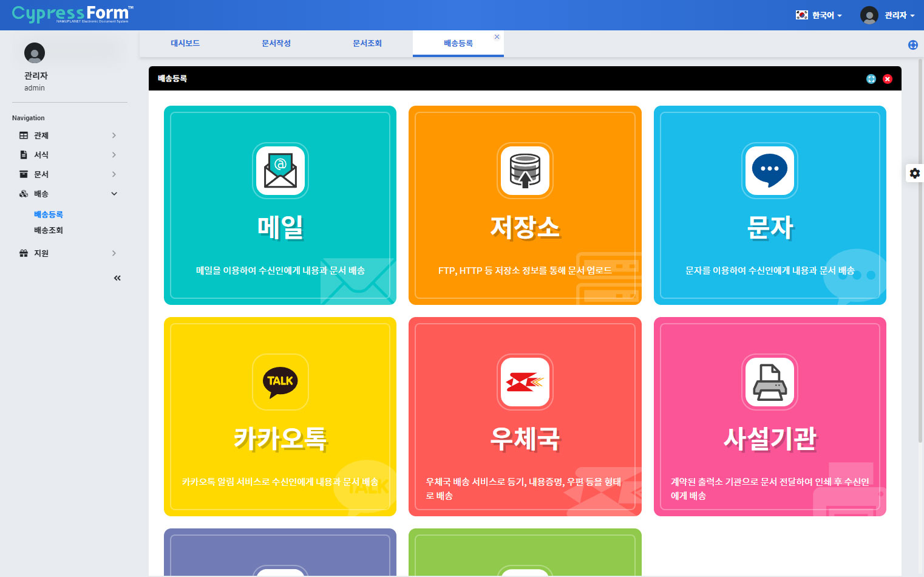Expand the 지원 navigation chevron
The width and height of the screenshot is (924, 577).
[x=114, y=253]
